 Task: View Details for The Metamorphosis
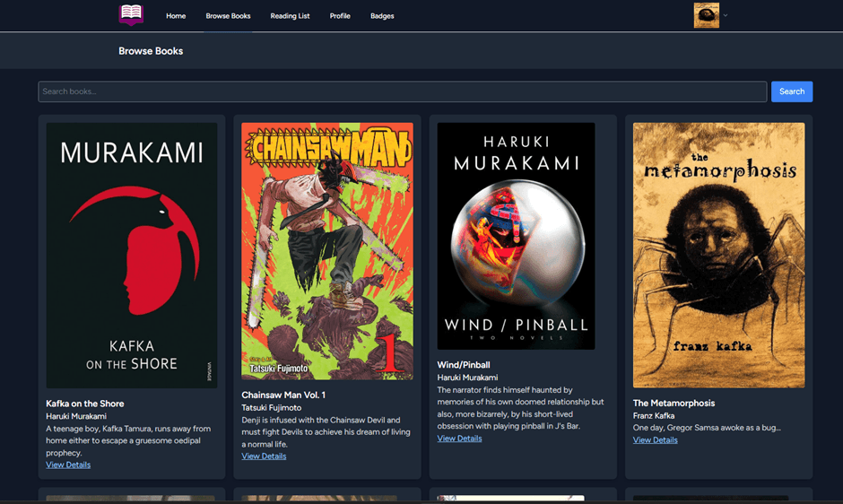click(656, 440)
